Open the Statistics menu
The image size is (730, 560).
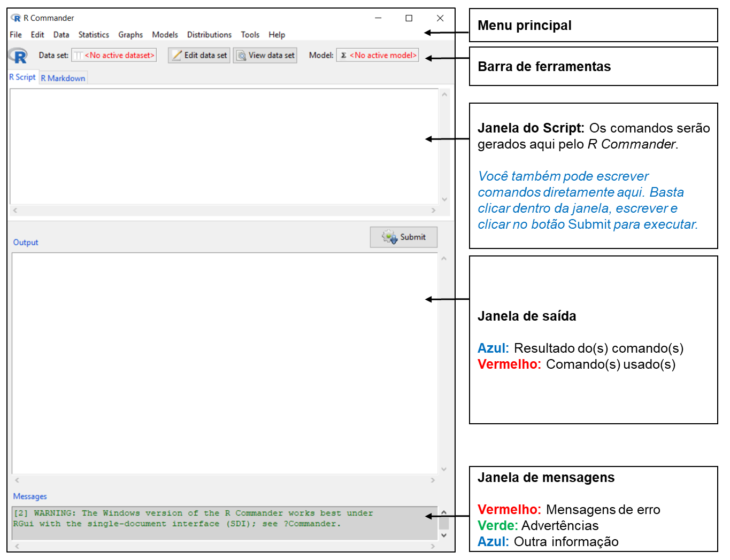(x=94, y=35)
